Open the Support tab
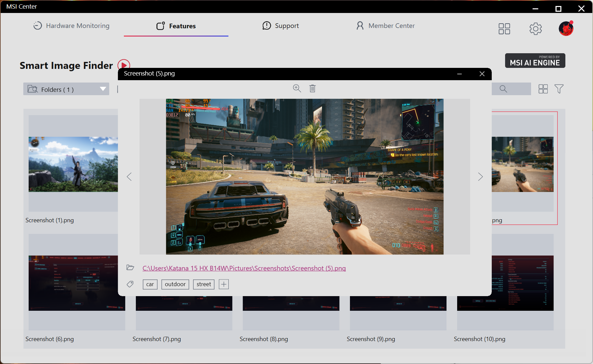This screenshot has width=593, height=364. tap(281, 26)
